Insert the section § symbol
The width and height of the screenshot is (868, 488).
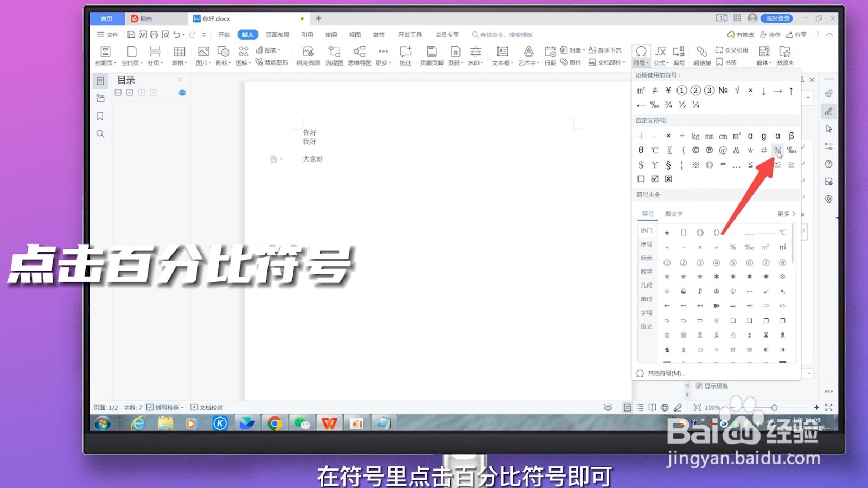click(668, 165)
